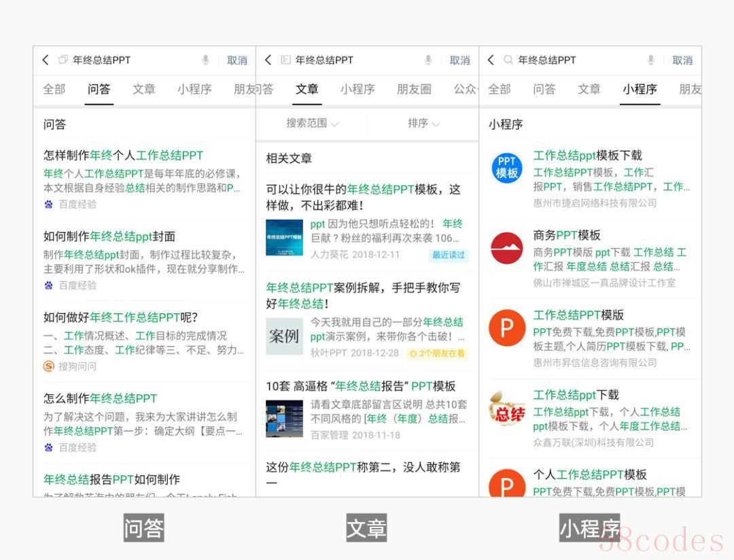Open mini program title 工作总结PPT模版
The width and height of the screenshot is (734, 560).
coord(578,315)
